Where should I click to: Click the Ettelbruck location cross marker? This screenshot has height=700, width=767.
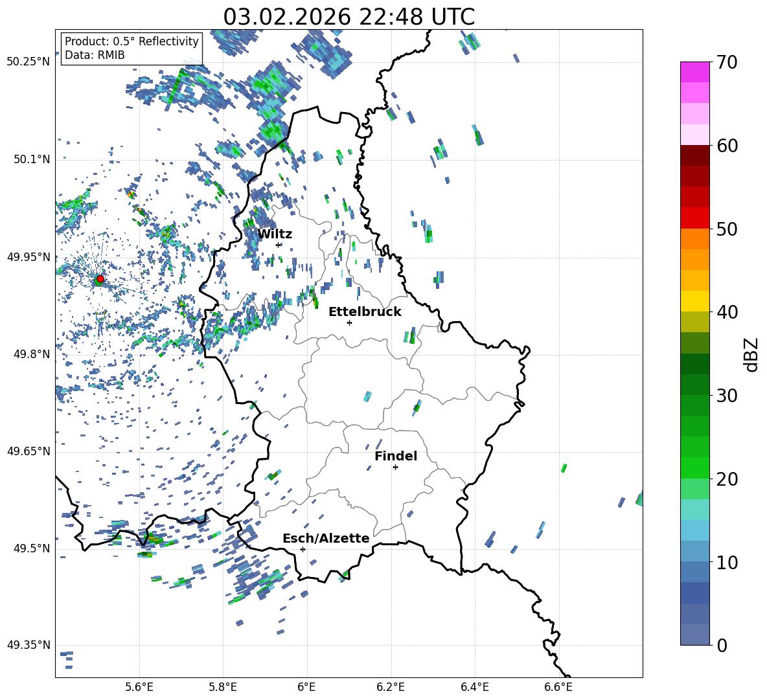(x=349, y=322)
